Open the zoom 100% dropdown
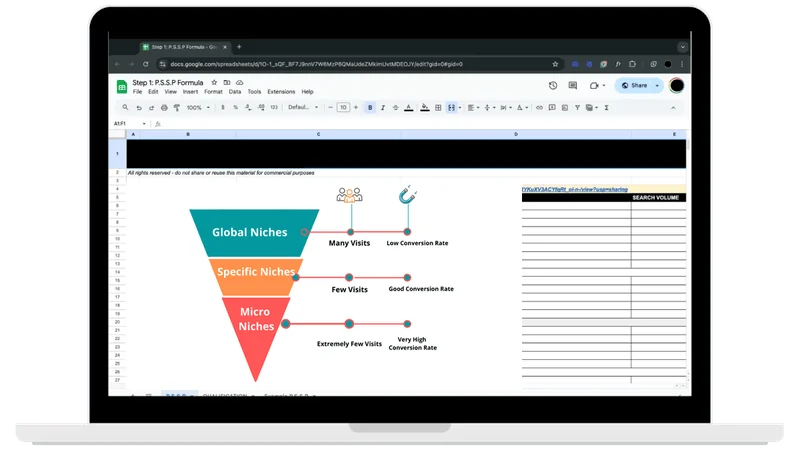This screenshot has height=450, width=800. (x=198, y=108)
